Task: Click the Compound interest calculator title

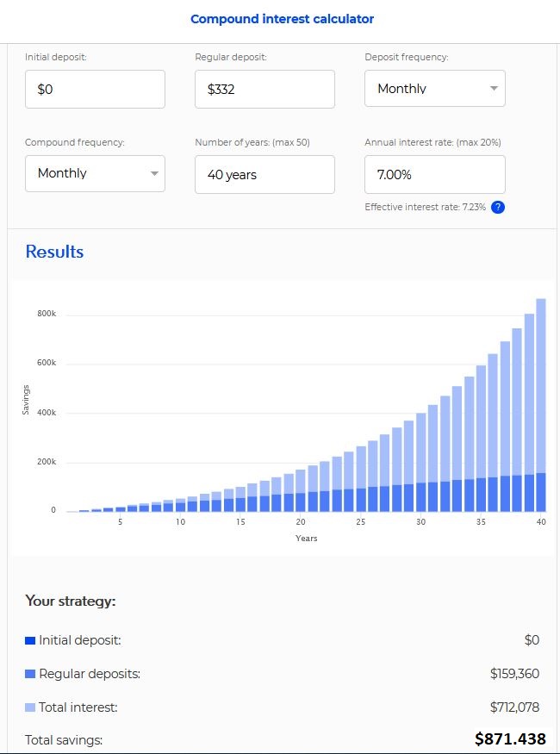Action: (x=282, y=19)
